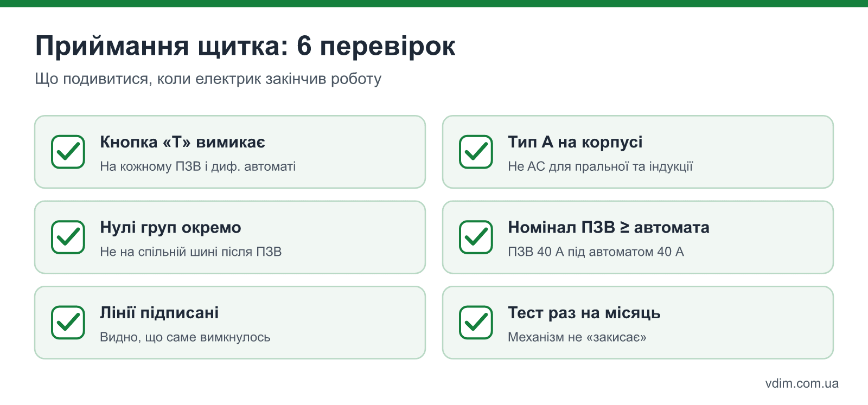Click the text «Не AC для пральної та індукції»
This screenshot has width=868, height=405.
click(600, 166)
